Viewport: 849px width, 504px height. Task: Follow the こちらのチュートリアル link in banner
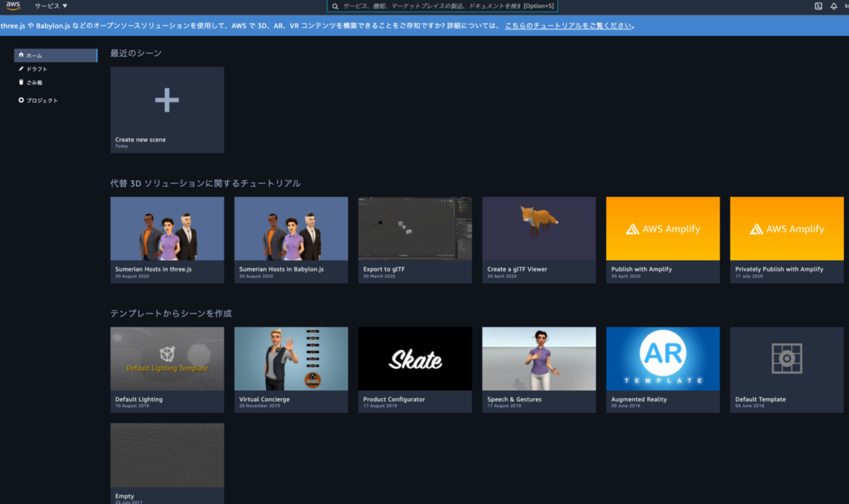click(x=568, y=25)
